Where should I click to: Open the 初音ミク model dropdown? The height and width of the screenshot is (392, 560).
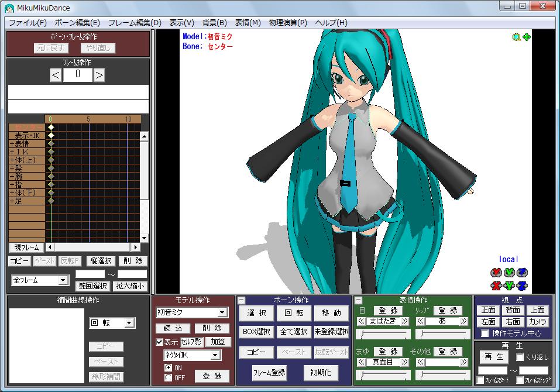click(x=222, y=313)
